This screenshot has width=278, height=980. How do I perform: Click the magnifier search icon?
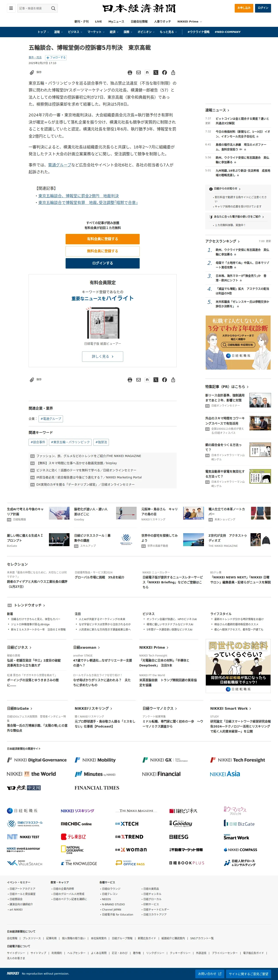point(53,8)
